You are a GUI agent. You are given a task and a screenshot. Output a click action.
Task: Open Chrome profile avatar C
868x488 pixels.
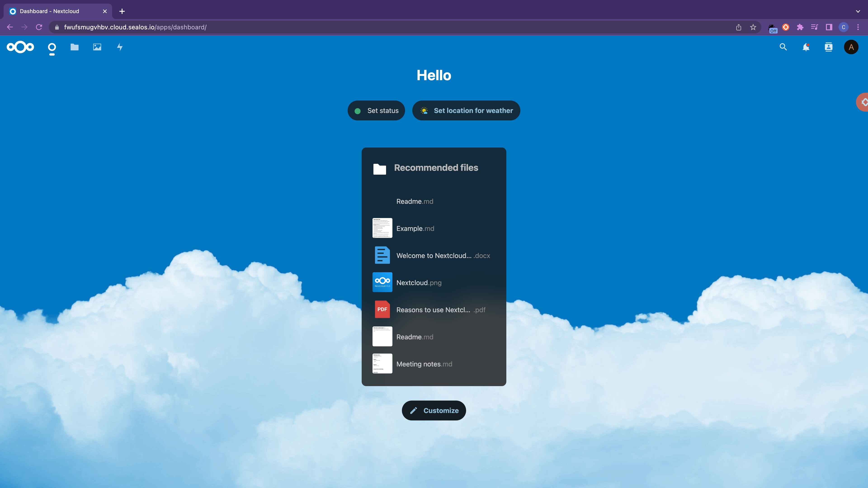click(x=843, y=27)
